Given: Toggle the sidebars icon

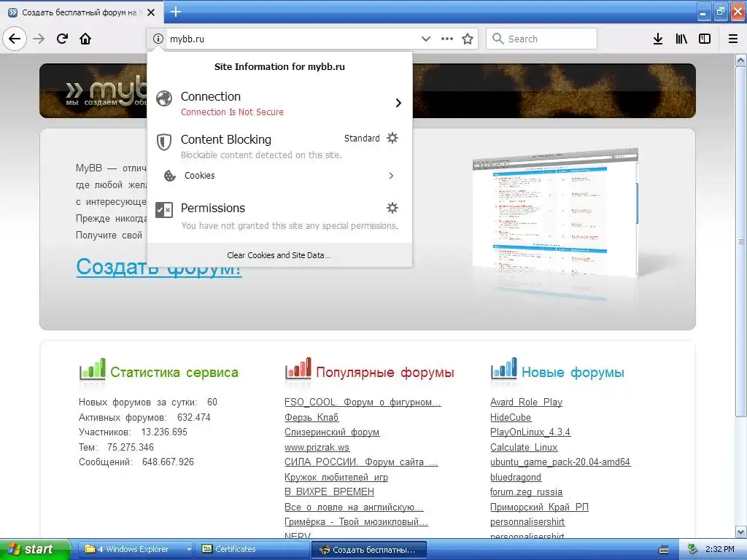Looking at the screenshot, I should (705, 39).
